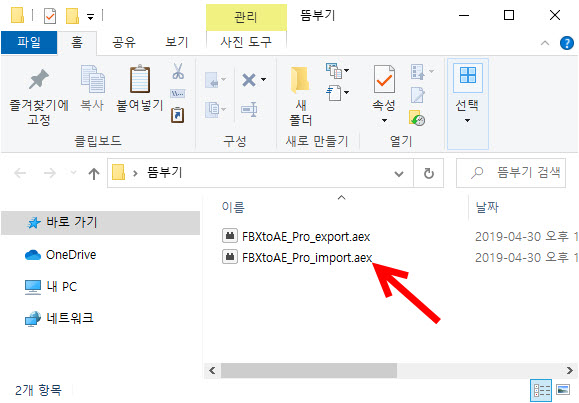Click the 뜸부기 검색 search box
This screenshot has width=579, height=403.
[x=511, y=173]
